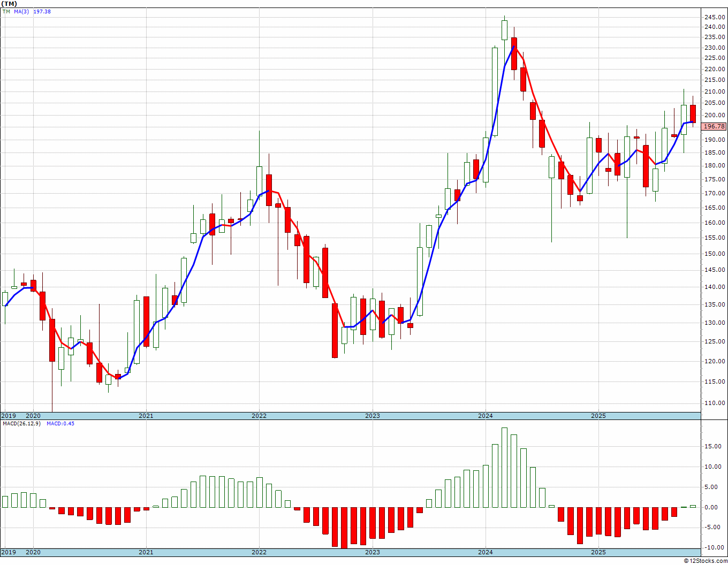
Task: Click the 196.78 current price tag
Action: 715,127
